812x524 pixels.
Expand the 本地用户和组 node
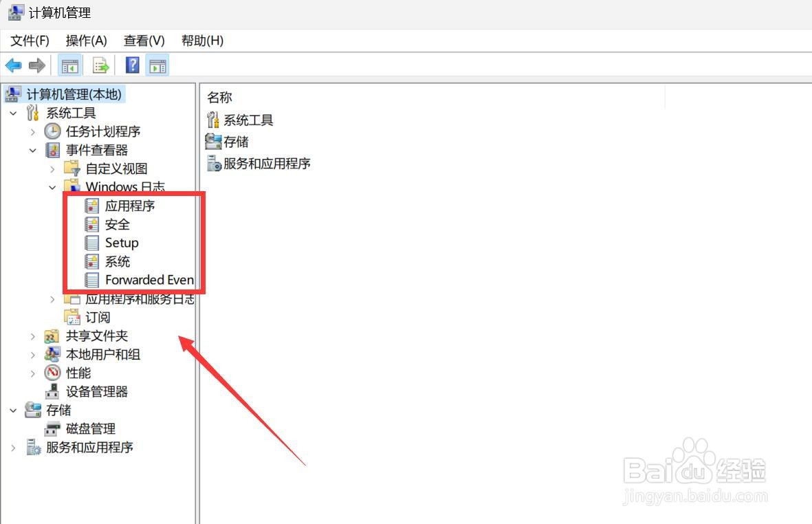[32, 356]
